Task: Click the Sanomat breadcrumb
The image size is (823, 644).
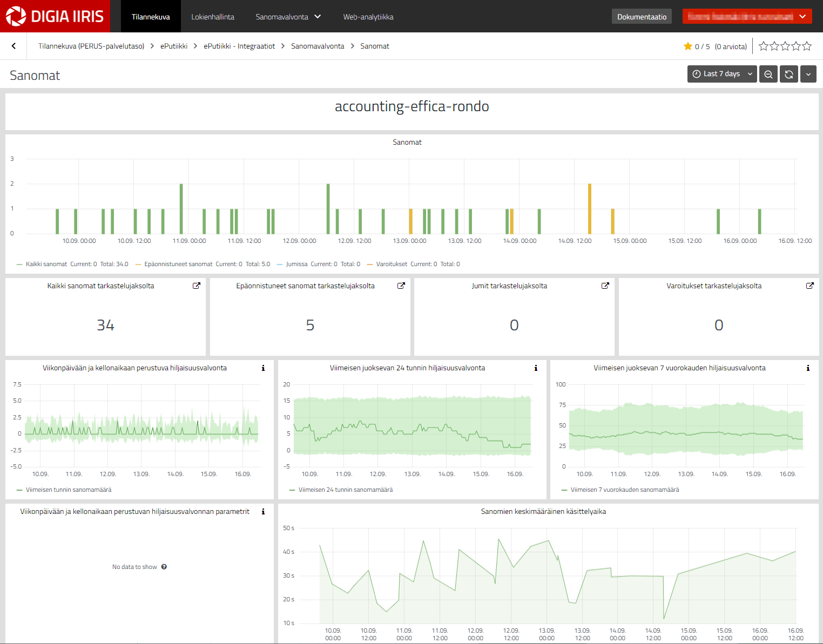Action: [x=375, y=46]
